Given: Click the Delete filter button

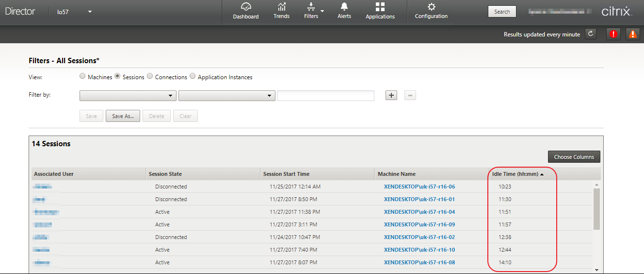Looking at the screenshot, I should (157, 116).
